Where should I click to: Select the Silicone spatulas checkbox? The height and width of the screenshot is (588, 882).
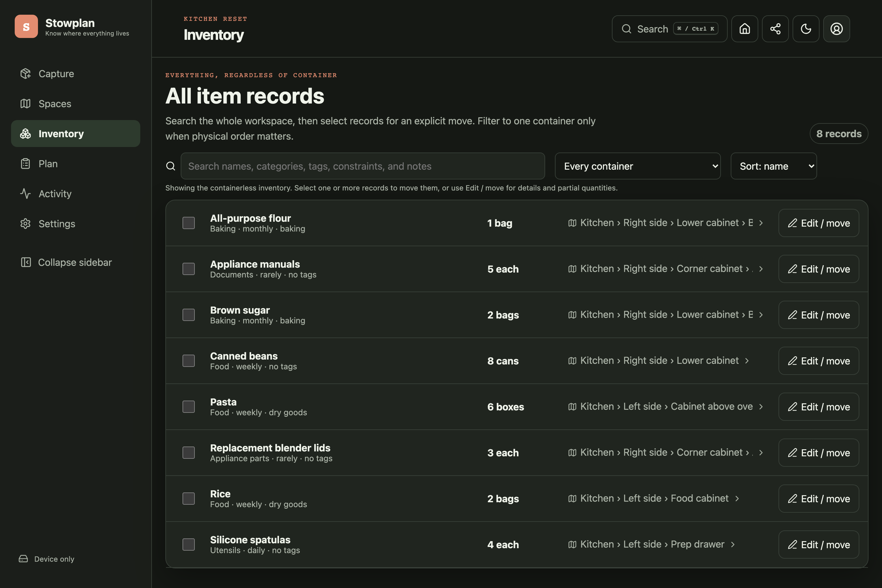pyautogui.click(x=189, y=545)
